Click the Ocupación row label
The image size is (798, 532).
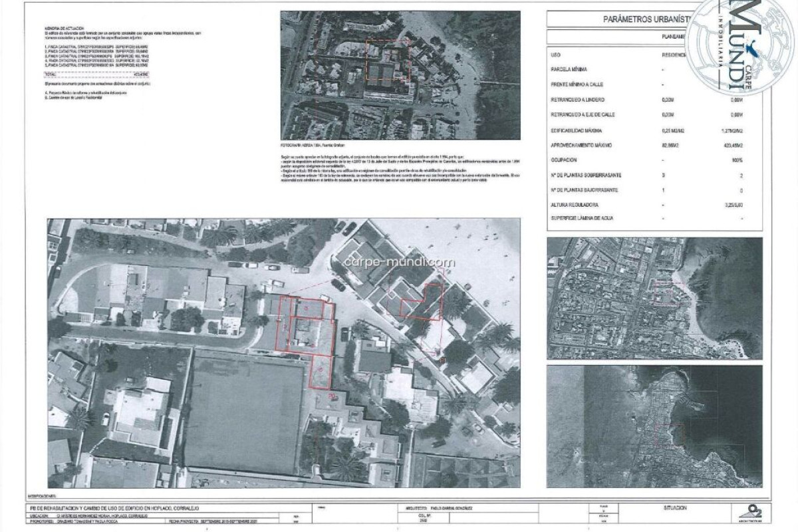(564, 160)
